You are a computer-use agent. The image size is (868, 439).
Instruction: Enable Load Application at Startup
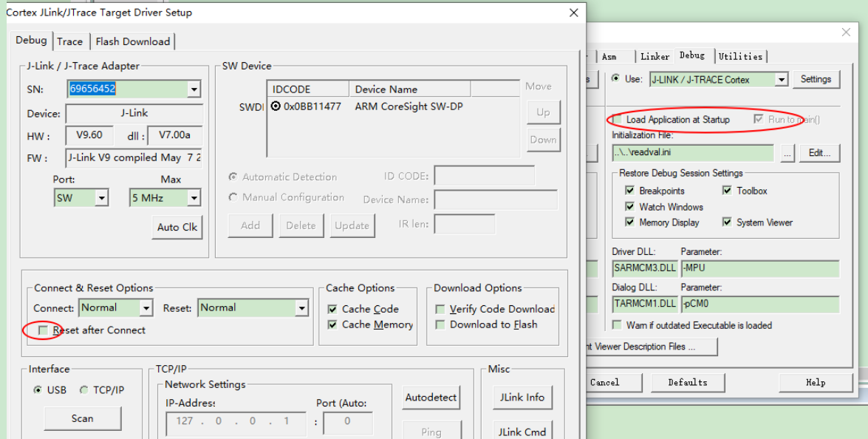pyautogui.click(x=617, y=120)
